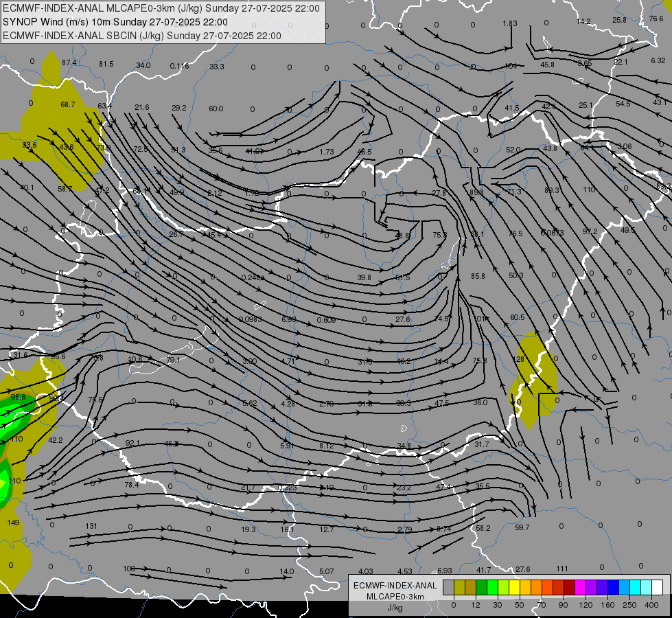Click the map value '68.7' in the olive area
The width and height of the screenshot is (672, 618).
click(68, 104)
